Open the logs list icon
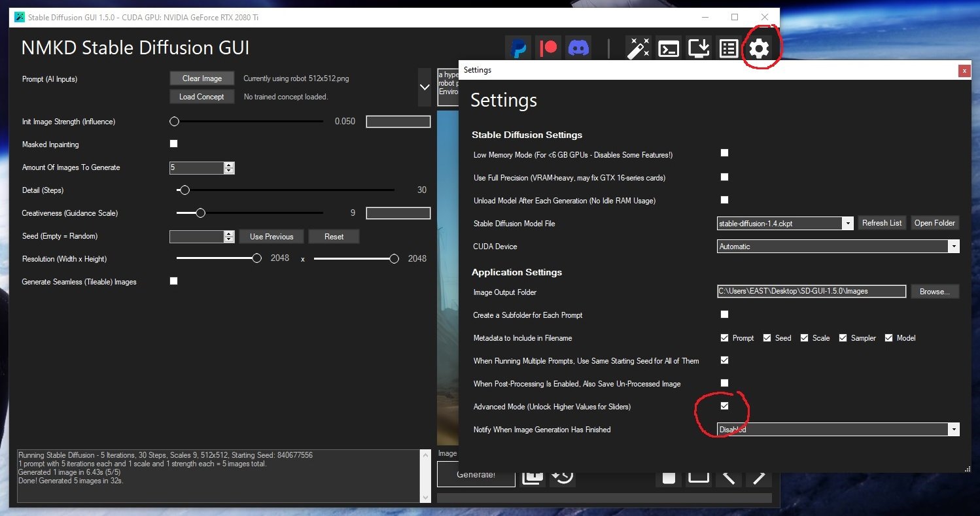This screenshot has width=980, height=516. pos(729,48)
